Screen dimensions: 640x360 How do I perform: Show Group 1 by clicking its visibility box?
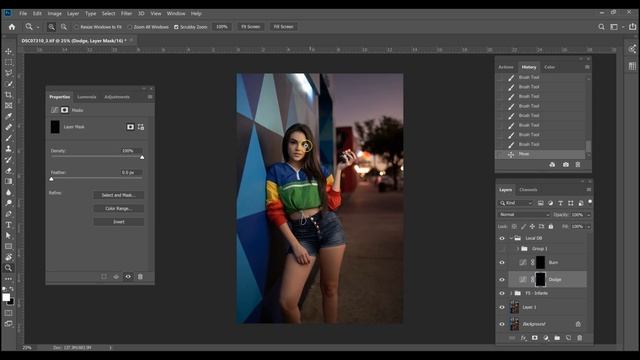point(502,249)
